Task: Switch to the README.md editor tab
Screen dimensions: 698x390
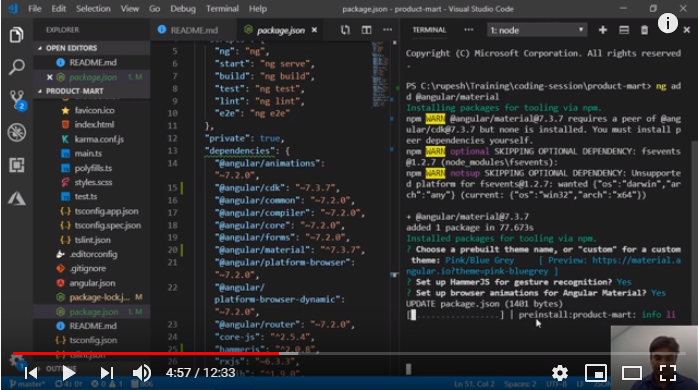Action: coord(188,30)
